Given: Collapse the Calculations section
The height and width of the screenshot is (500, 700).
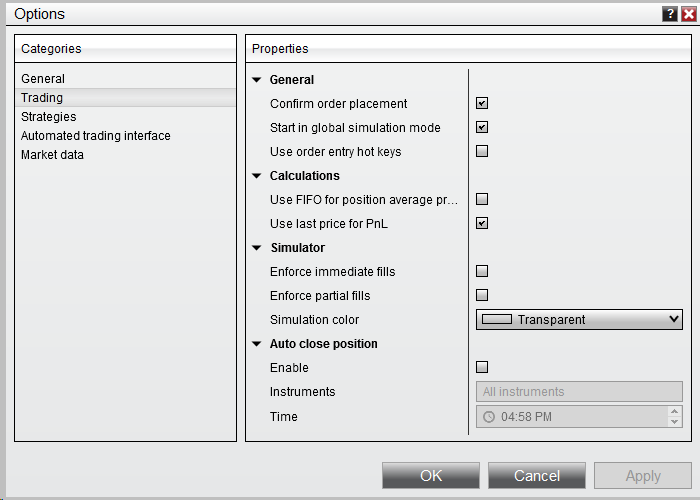Looking at the screenshot, I should click(x=257, y=176).
